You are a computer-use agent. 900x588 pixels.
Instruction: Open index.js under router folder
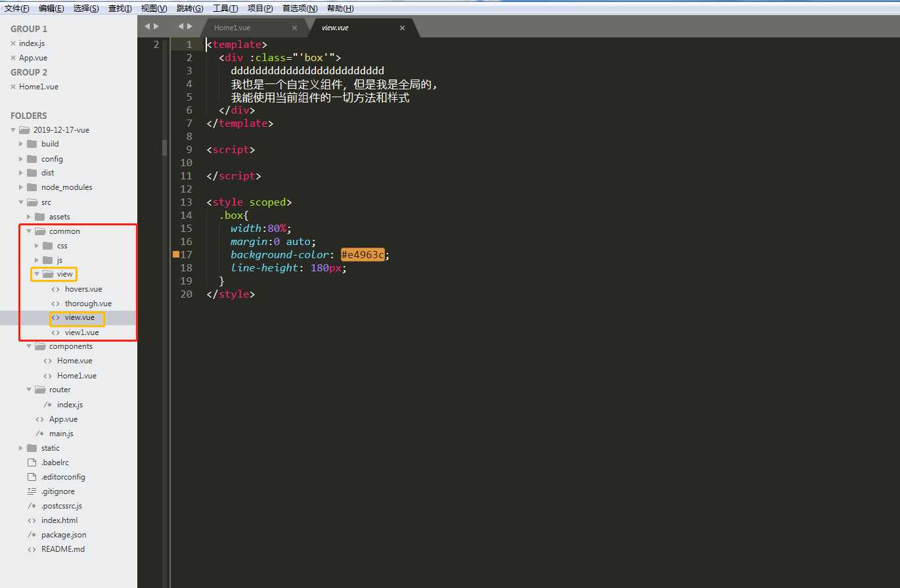point(70,405)
